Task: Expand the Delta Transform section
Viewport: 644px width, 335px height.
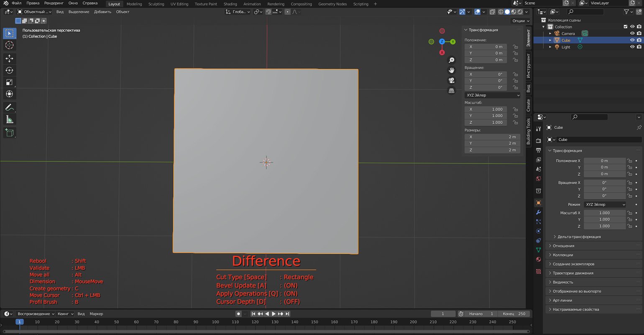Action: click(x=579, y=237)
